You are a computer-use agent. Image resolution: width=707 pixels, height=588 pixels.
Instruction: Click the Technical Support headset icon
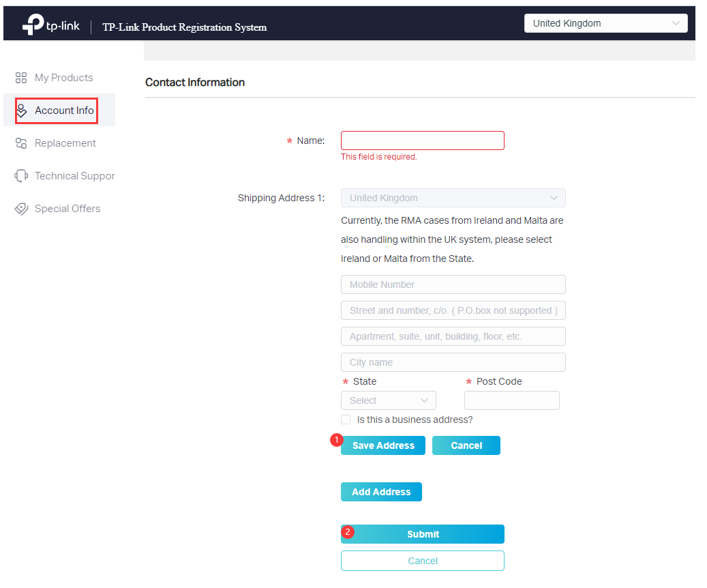point(21,175)
